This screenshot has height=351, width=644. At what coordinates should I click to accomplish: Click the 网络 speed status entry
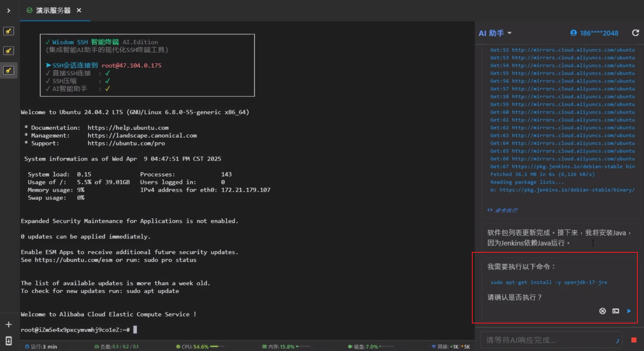(451, 346)
